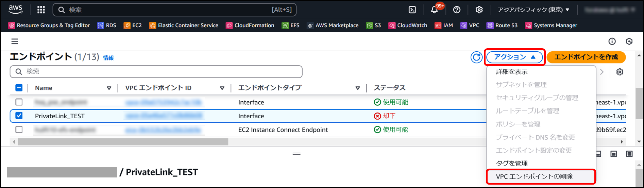Uncheck the PrivateLink_TEST row checkbox
Image resolution: width=644 pixels, height=188 pixels.
[x=19, y=116]
